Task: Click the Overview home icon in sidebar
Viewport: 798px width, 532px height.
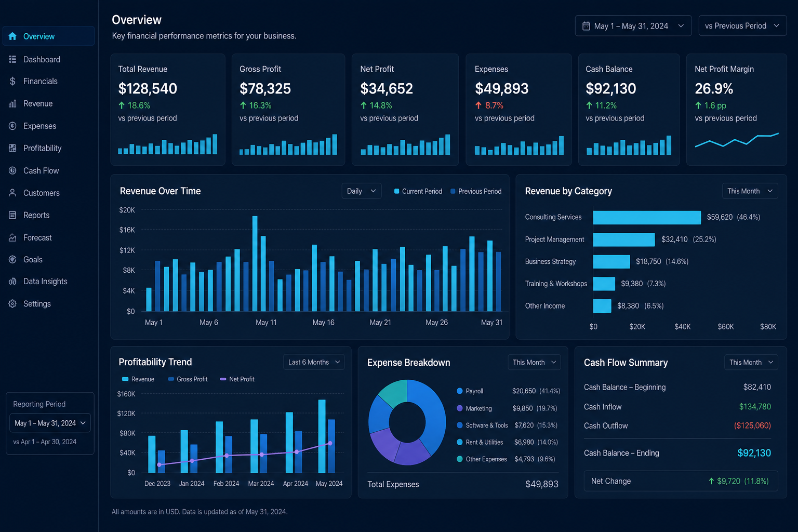Action: (12, 36)
